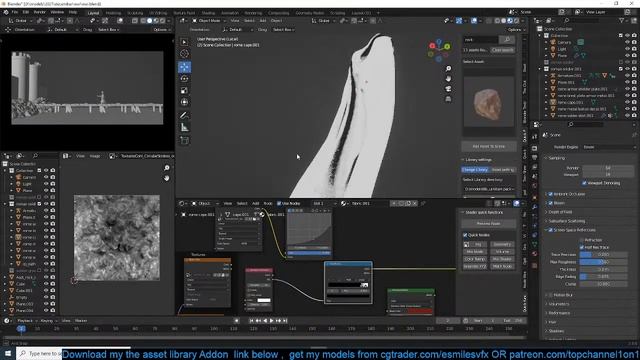The width and height of the screenshot is (640, 360).
Task: Open the Object Mode dropdown
Action: tap(209, 20)
